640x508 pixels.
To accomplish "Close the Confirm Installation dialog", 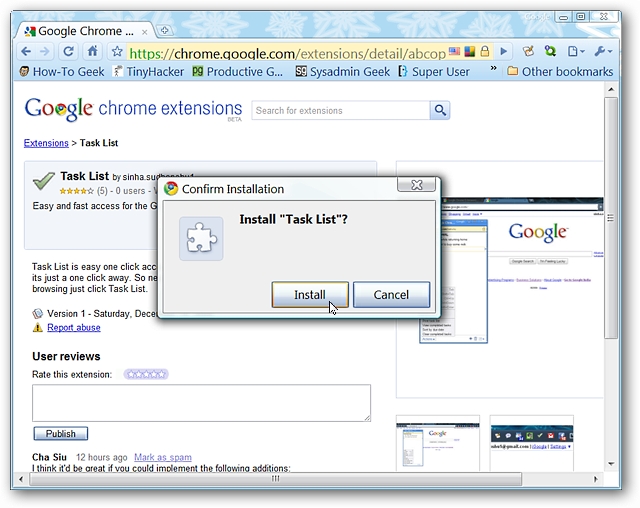I will pyautogui.click(x=417, y=185).
